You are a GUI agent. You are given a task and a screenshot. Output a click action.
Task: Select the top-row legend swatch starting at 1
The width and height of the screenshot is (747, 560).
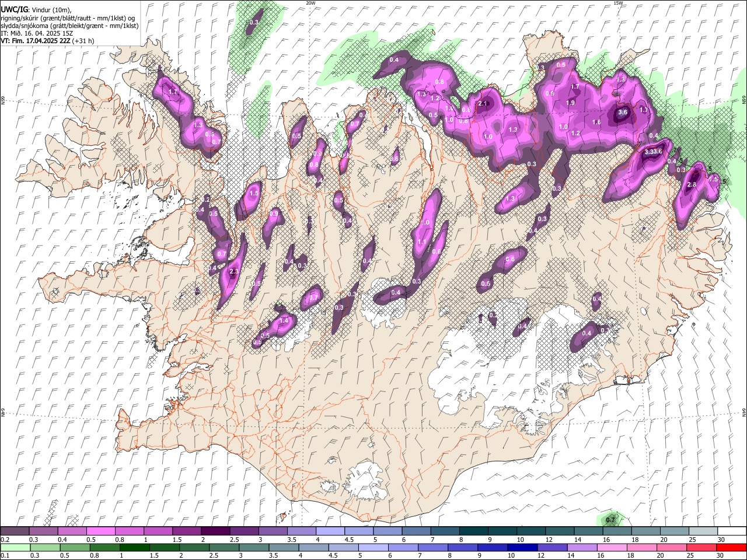point(158,531)
